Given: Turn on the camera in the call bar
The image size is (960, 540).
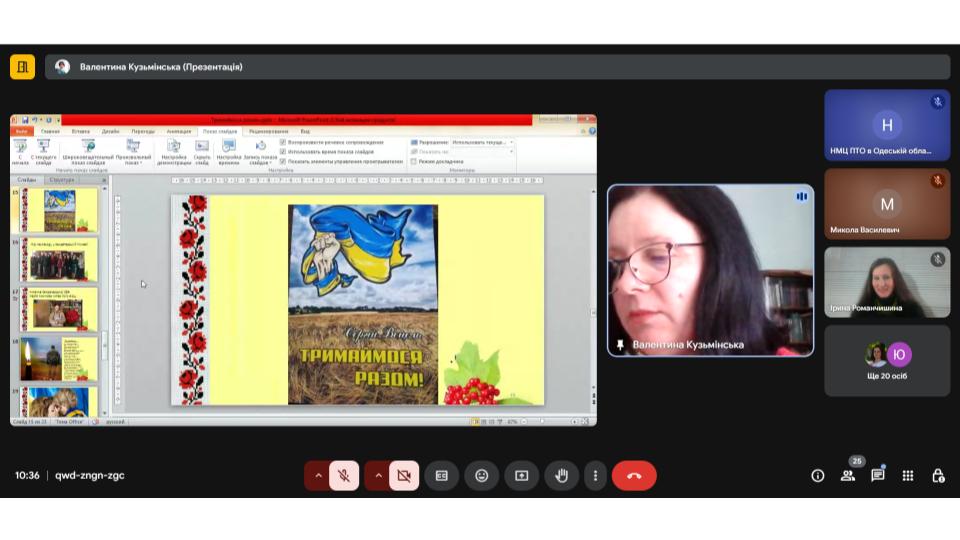Looking at the screenshot, I should pos(404,476).
